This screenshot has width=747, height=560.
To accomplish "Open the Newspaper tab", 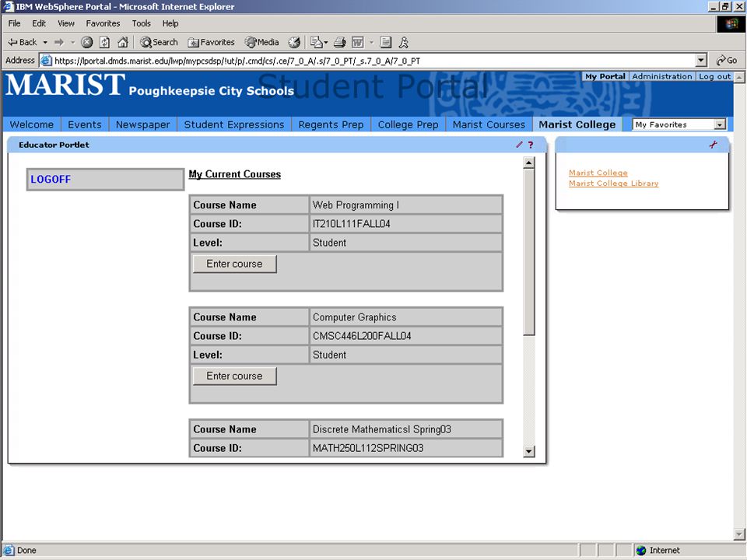I will coord(142,124).
